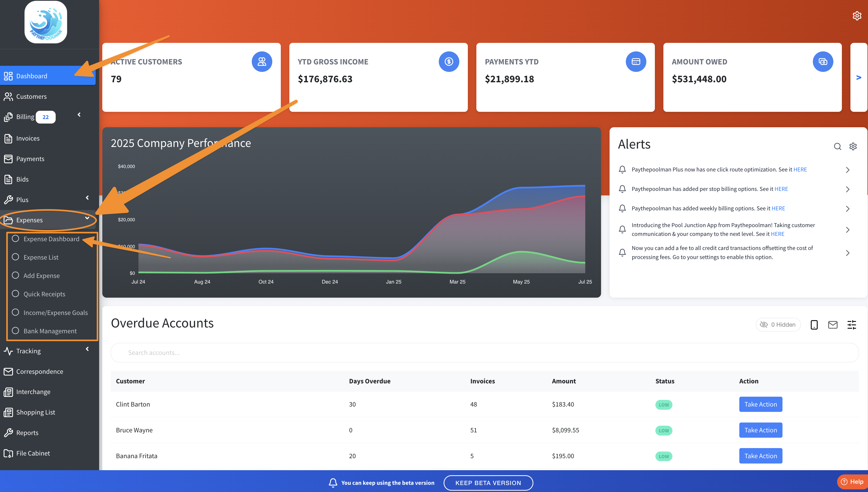Image resolution: width=868 pixels, height=492 pixels.
Task: Click the YTD Gross Income dollar icon
Action: point(449,61)
